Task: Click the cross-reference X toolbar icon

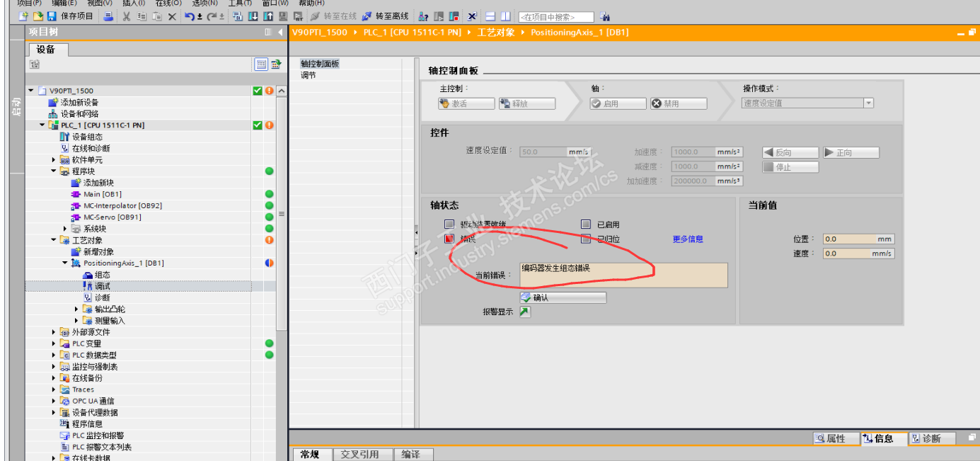Action: (x=471, y=16)
